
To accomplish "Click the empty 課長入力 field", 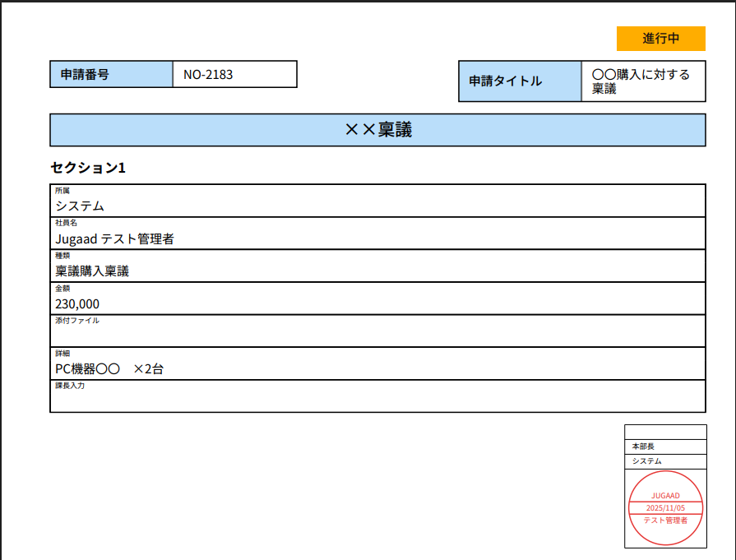I will (x=377, y=396).
